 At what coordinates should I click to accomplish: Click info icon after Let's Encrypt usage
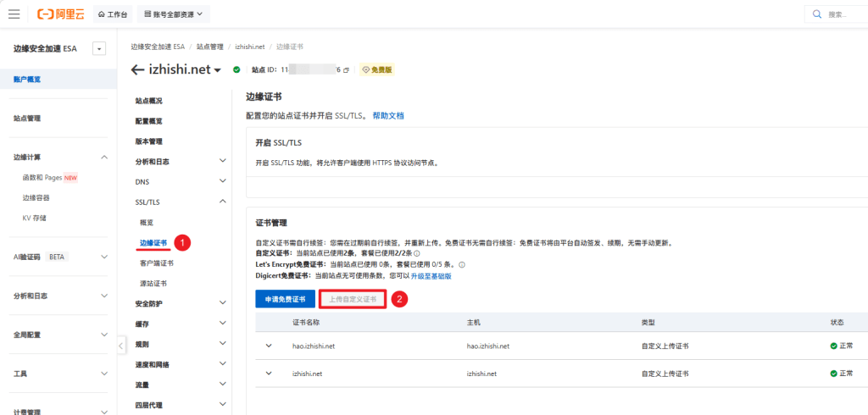pyautogui.click(x=462, y=264)
